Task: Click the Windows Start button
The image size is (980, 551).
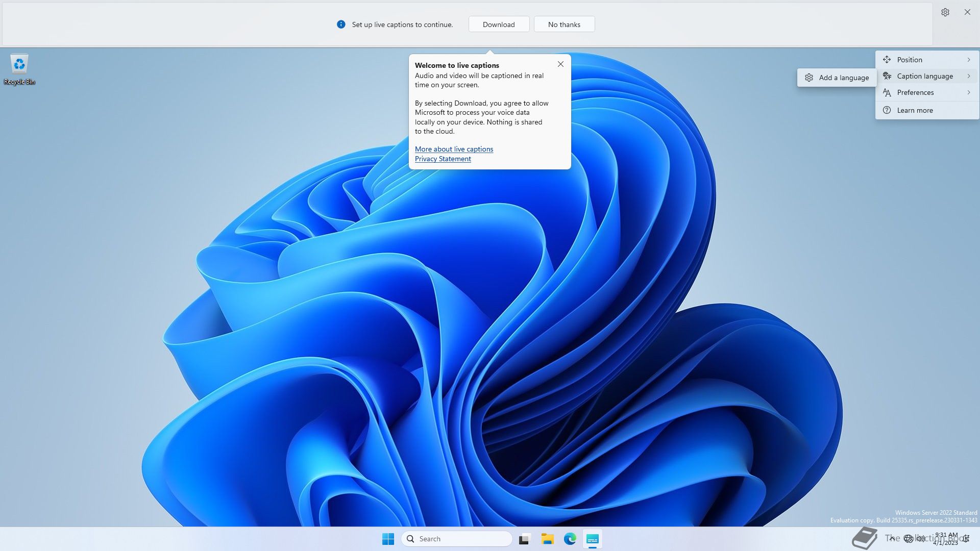Action: point(388,539)
